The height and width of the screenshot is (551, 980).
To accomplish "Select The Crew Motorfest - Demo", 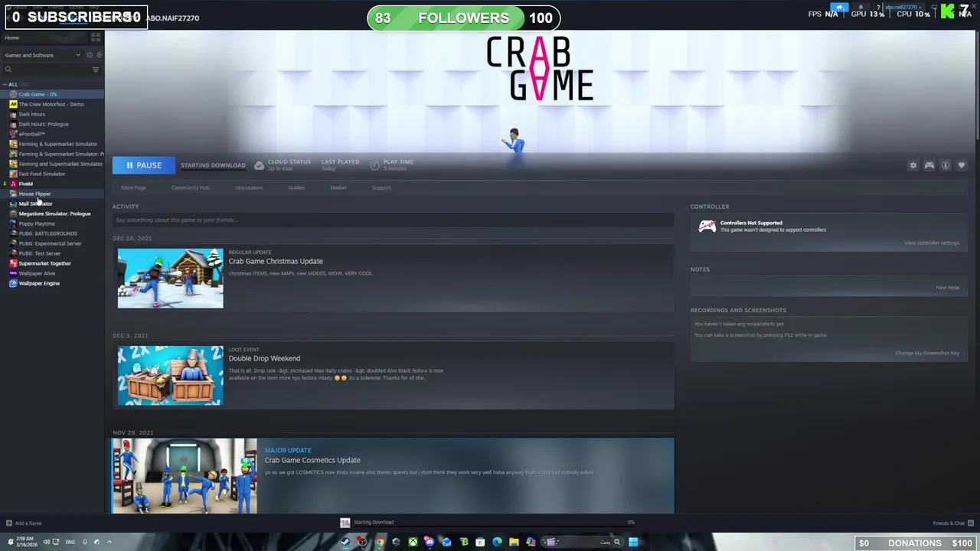I will [x=52, y=104].
